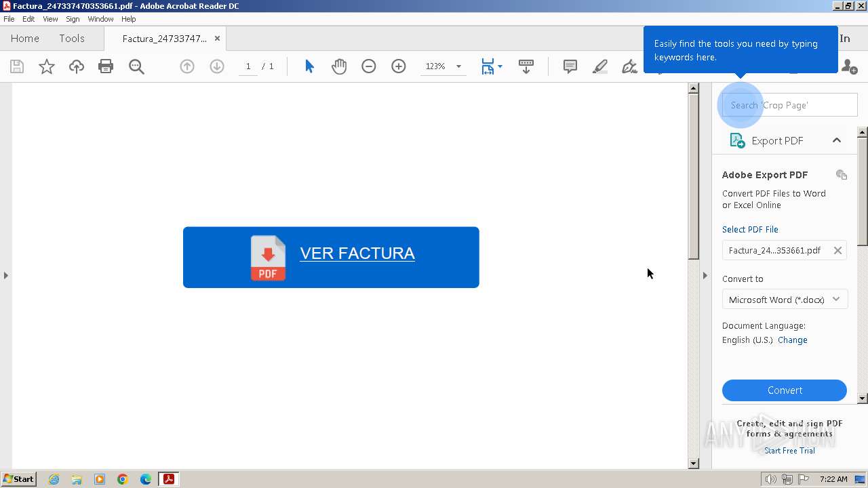Click the Start Free Trial link
868x488 pixels.
[789, 451]
